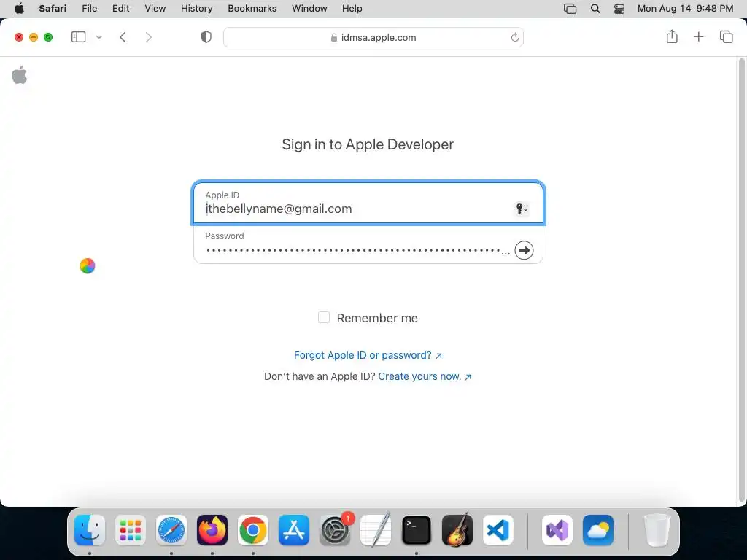Minimize the Safari window
The width and height of the screenshot is (747, 560).
[x=34, y=37]
